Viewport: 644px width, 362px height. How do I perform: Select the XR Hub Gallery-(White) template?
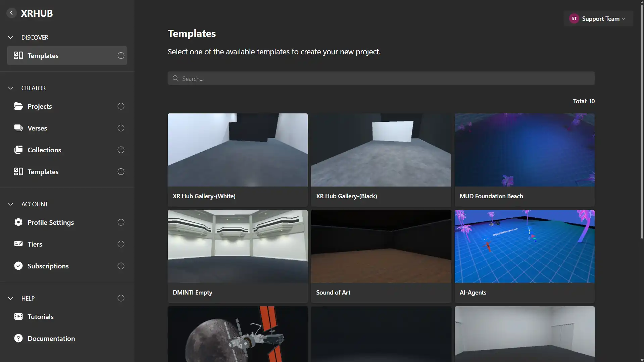pyautogui.click(x=238, y=160)
